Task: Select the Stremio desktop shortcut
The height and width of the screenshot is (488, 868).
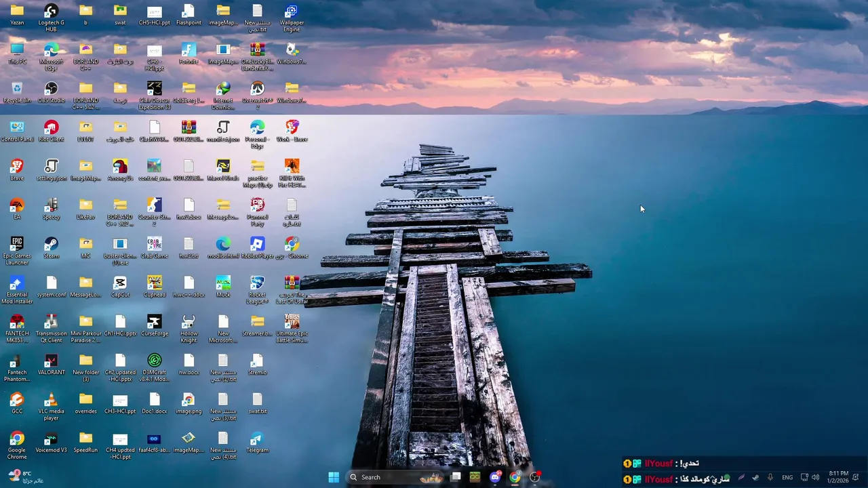Action: click(x=257, y=364)
